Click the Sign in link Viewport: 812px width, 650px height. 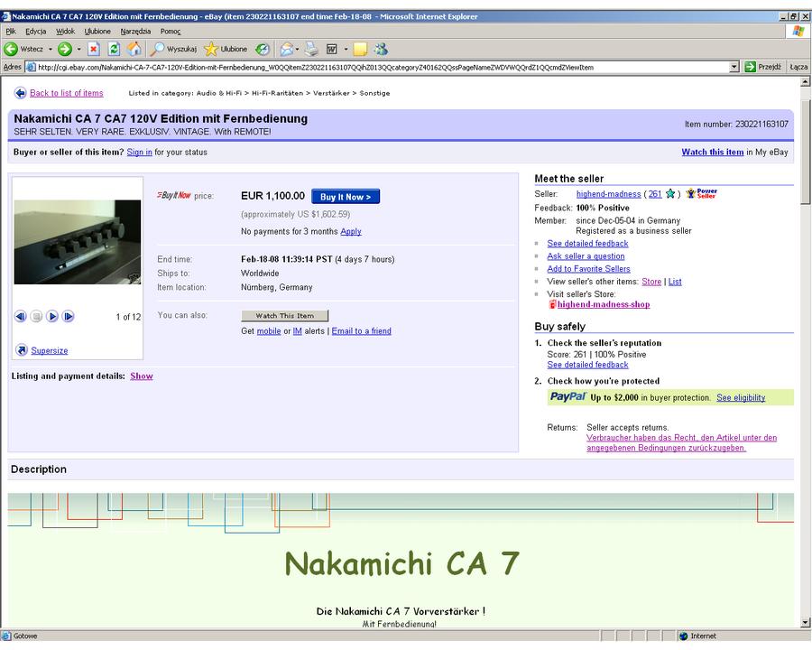139,152
